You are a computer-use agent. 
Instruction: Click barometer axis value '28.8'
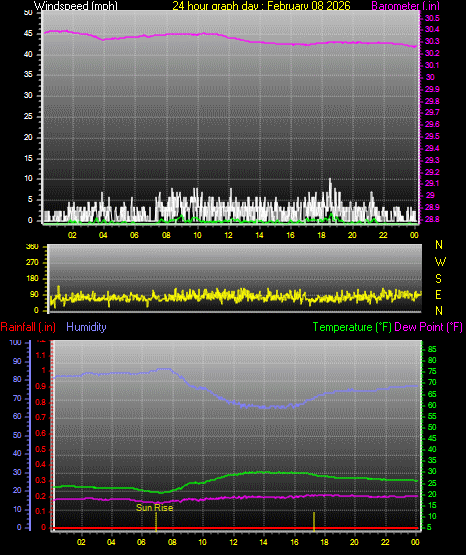[x=432, y=219]
